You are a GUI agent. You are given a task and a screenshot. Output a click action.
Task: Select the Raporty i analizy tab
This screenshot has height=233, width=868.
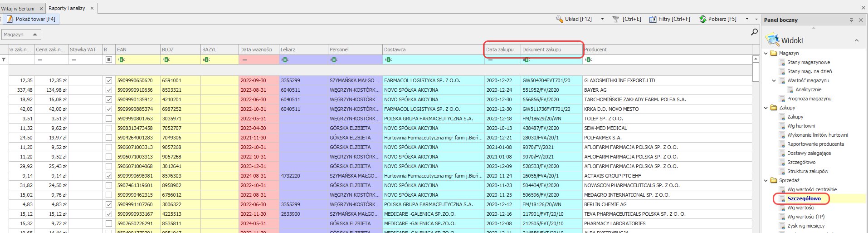[x=67, y=8]
